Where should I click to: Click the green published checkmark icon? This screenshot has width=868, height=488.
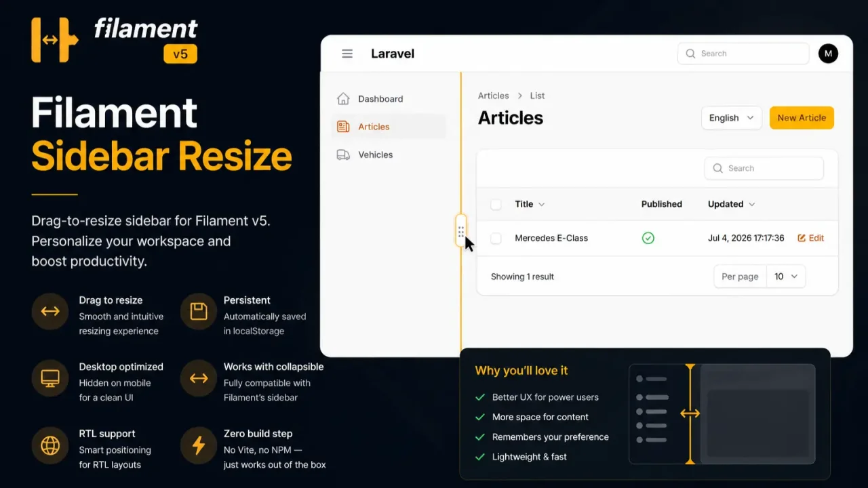648,238
